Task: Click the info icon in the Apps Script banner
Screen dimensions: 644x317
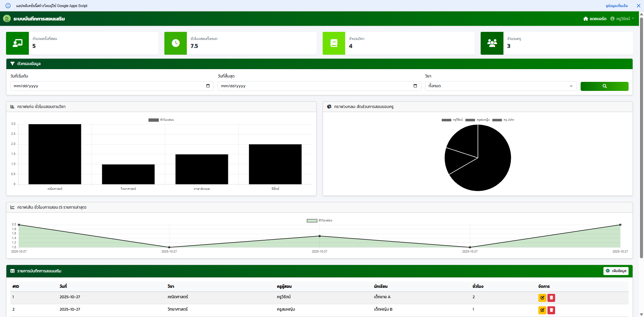Action: tap(8, 6)
